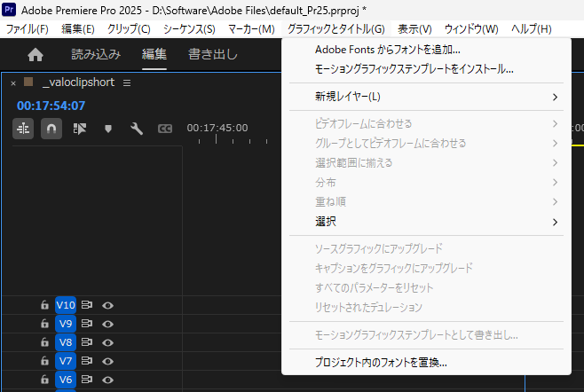Open the ファイル(F) menu

tap(28, 29)
